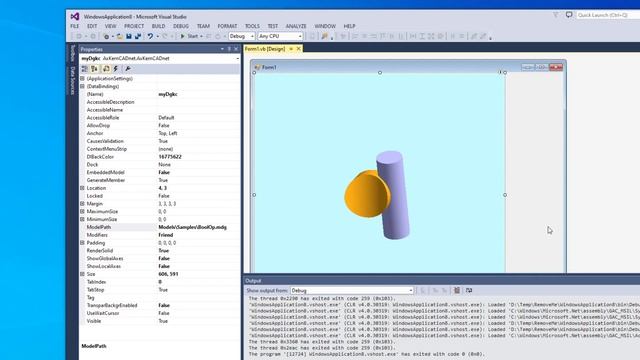Viewport: 640px width, 360px height.
Task: Click the Find in Files toolbar icon
Action: point(324,36)
